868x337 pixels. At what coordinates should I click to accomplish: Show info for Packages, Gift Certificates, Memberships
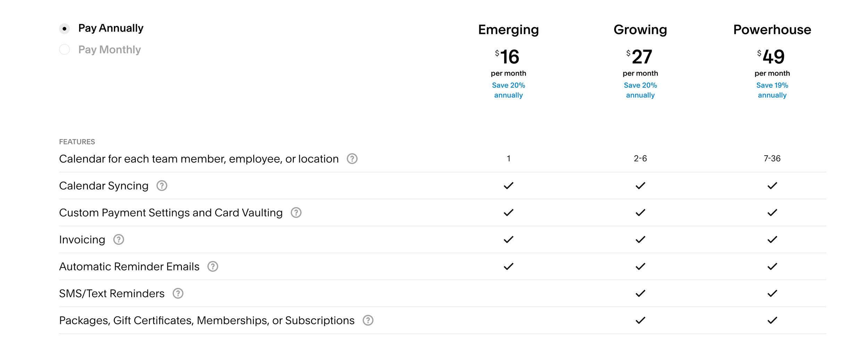click(x=368, y=320)
